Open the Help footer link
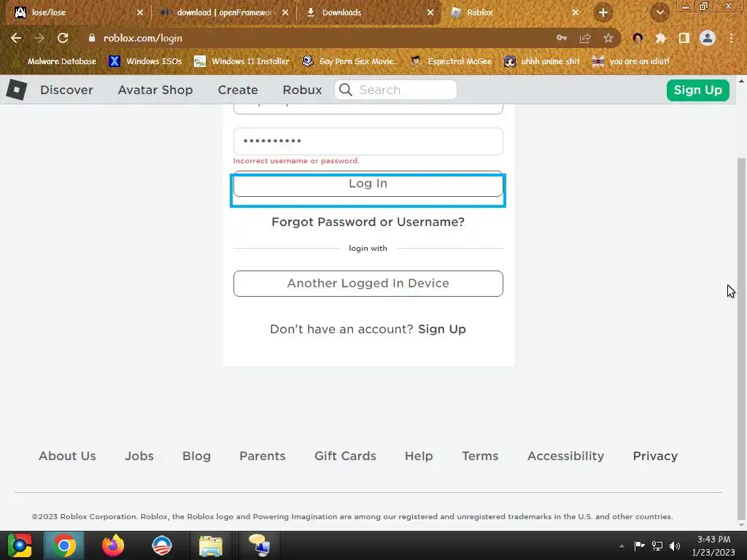Image resolution: width=747 pixels, height=560 pixels. tap(419, 456)
